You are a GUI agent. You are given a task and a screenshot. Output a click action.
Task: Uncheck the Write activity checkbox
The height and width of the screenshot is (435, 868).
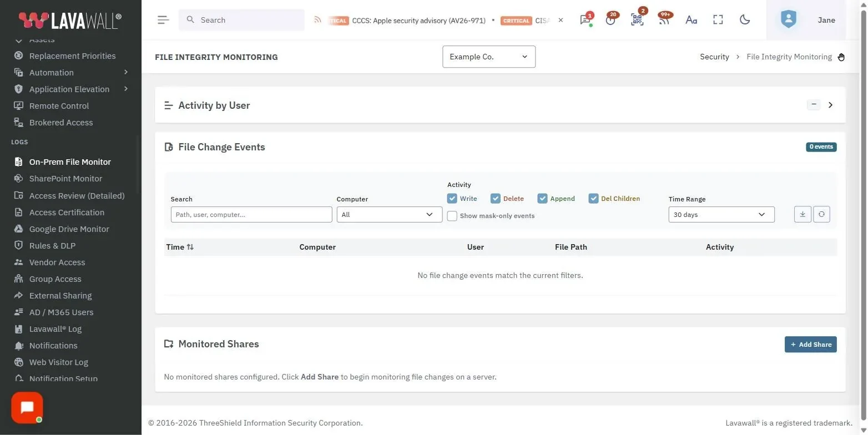452,199
